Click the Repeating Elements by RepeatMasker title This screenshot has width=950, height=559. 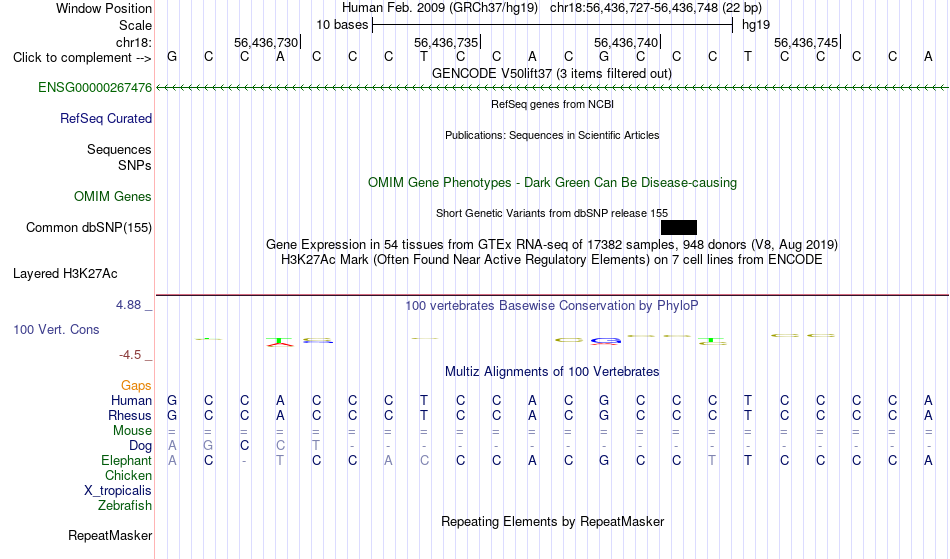(553, 522)
